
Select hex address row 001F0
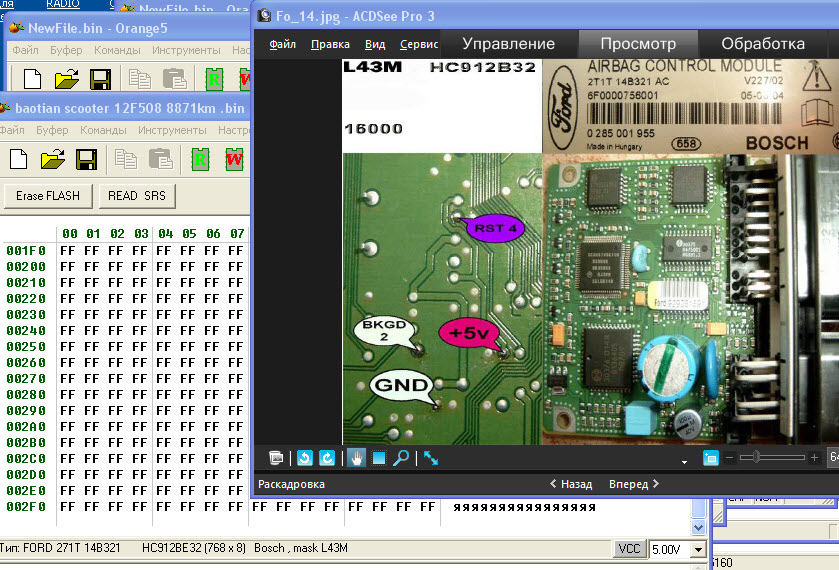coord(26,250)
